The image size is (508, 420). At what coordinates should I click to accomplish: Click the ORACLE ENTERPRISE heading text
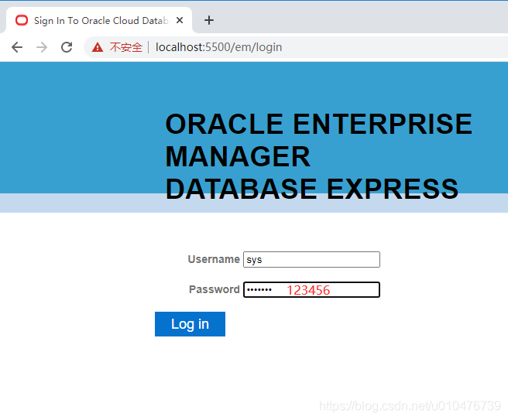coord(319,124)
